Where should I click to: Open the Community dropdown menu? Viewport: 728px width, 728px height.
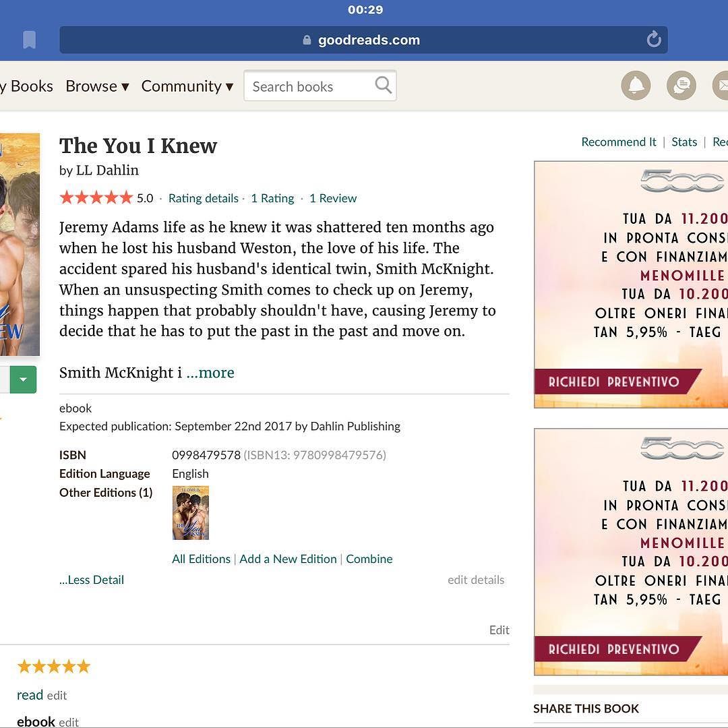pyautogui.click(x=187, y=86)
